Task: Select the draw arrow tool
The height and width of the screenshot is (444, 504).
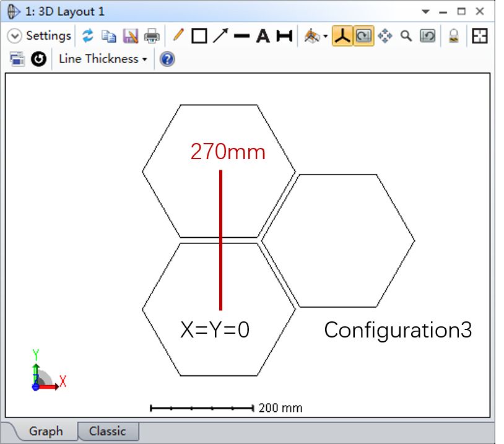Action: [220, 36]
